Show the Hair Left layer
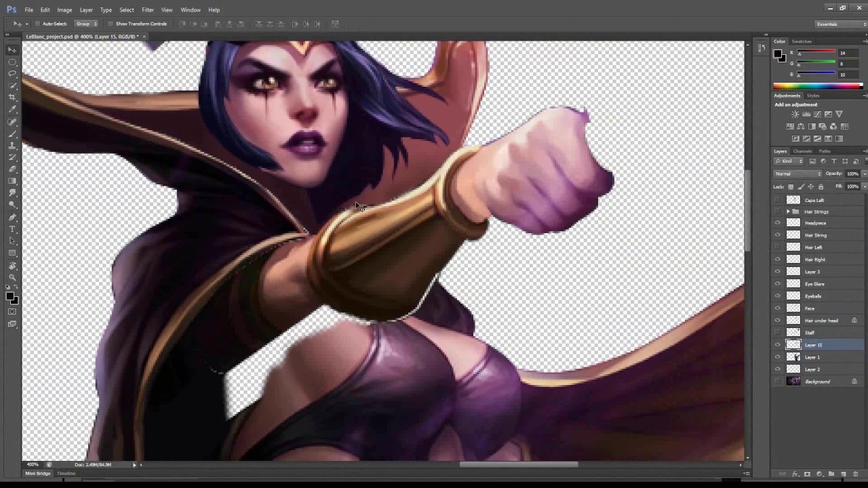 click(778, 247)
